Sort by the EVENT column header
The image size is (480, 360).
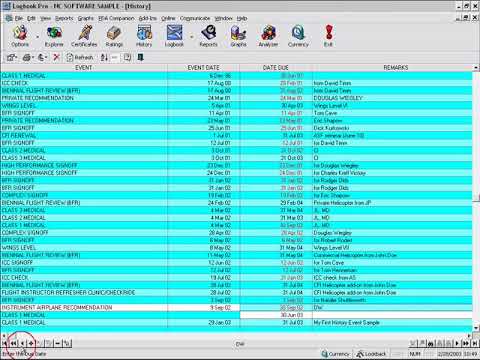point(84,68)
